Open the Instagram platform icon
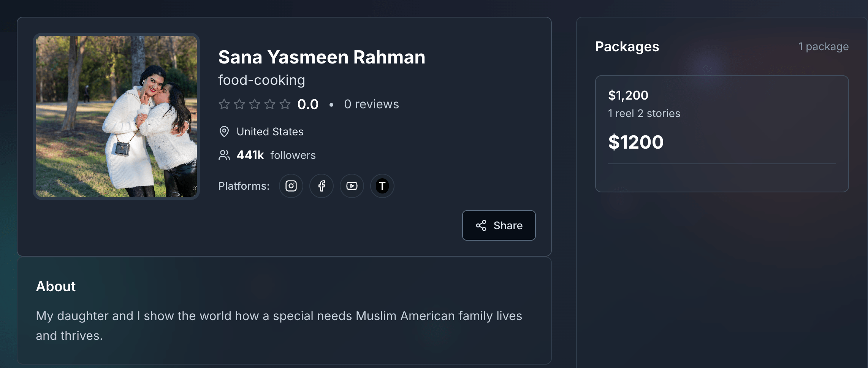This screenshot has width=868, height=368. point(291,186)
